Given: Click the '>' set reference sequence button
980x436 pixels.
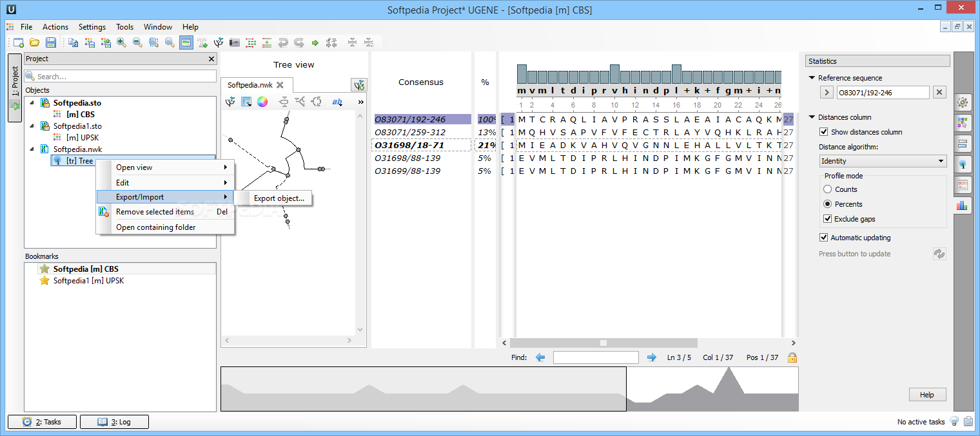Looking at the screenshot, I should (827, 93).
